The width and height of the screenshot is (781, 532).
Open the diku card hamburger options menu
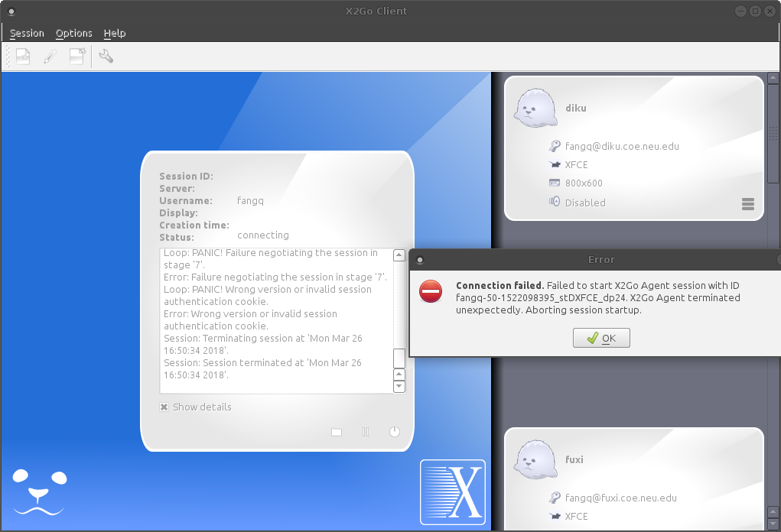click(748, 204)
